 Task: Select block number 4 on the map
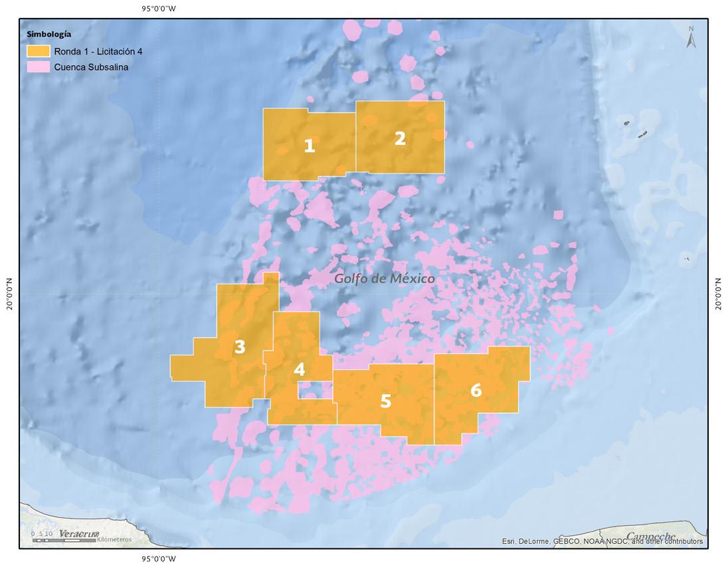tap(300, 370)
